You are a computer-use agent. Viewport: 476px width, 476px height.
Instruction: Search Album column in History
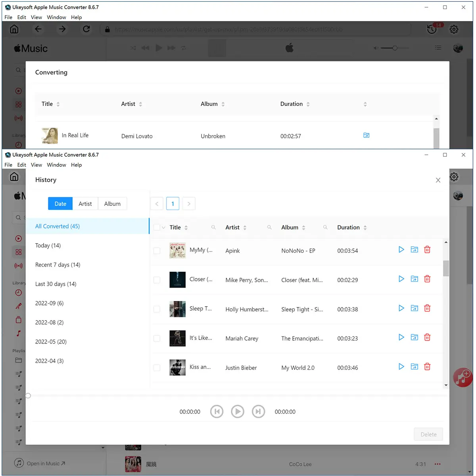click(x=325, y=227)
